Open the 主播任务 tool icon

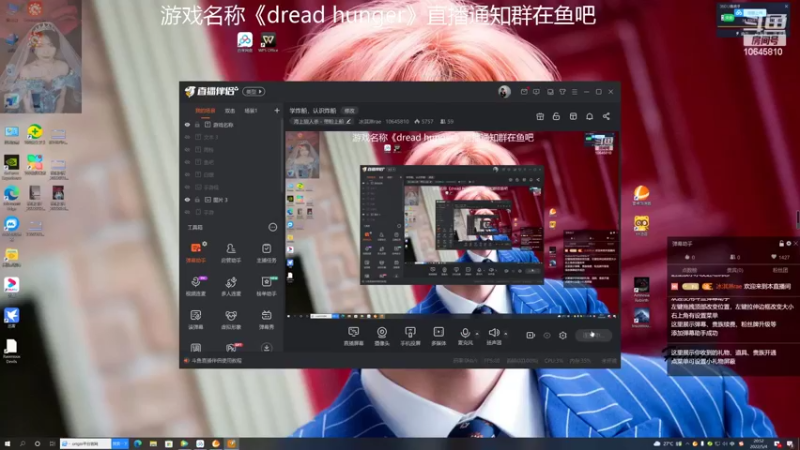click(x=266, y=253)
